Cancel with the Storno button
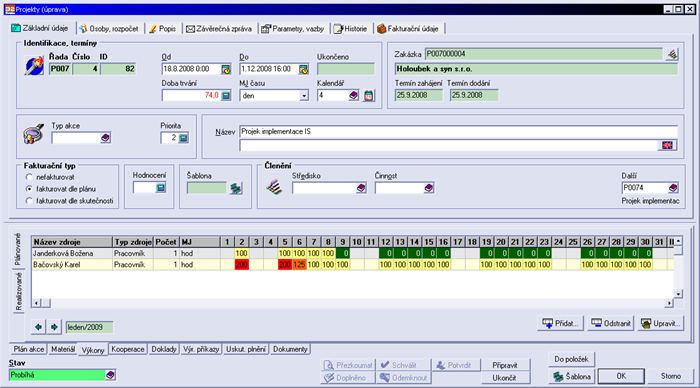 pyautogui.click(x=671, y=376)
